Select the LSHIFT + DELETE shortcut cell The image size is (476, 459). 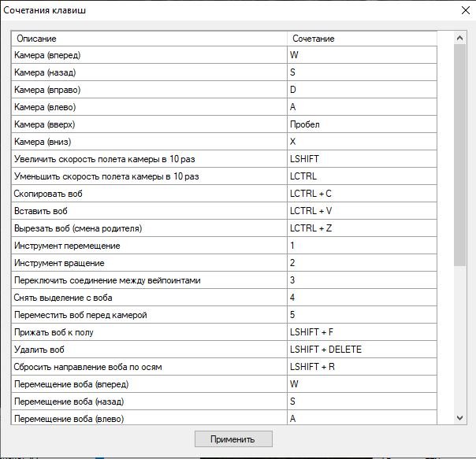[362, 350]
